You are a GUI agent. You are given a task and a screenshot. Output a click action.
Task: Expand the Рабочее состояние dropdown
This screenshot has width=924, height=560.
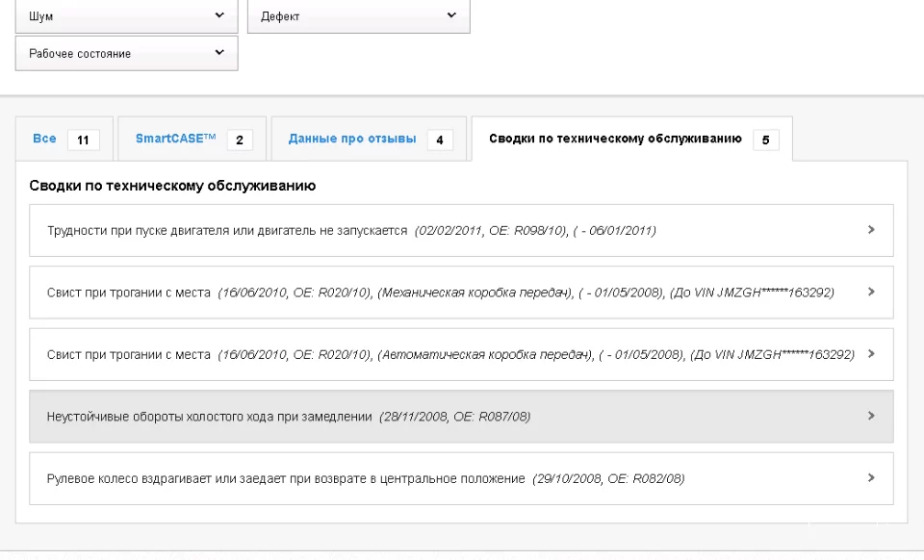[x=126, y=53]
